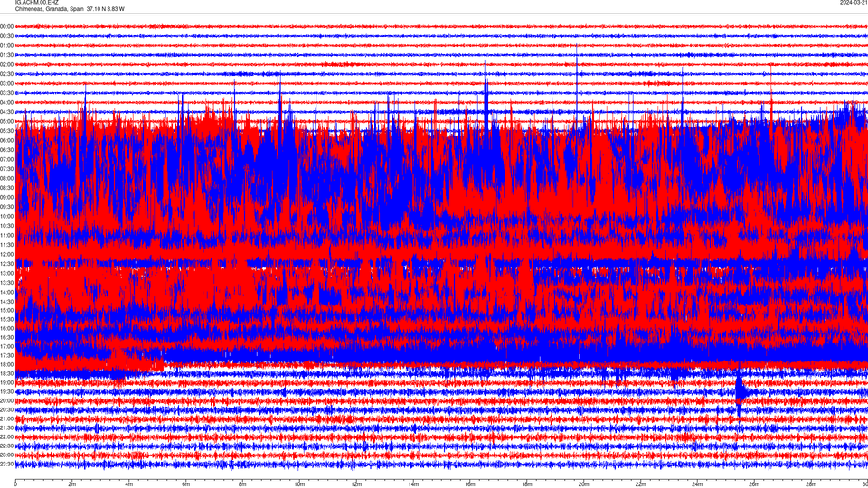Viewport: 868px width, 488px height.
Task: Select the 06:30 row label
Action: coord(7,150)
